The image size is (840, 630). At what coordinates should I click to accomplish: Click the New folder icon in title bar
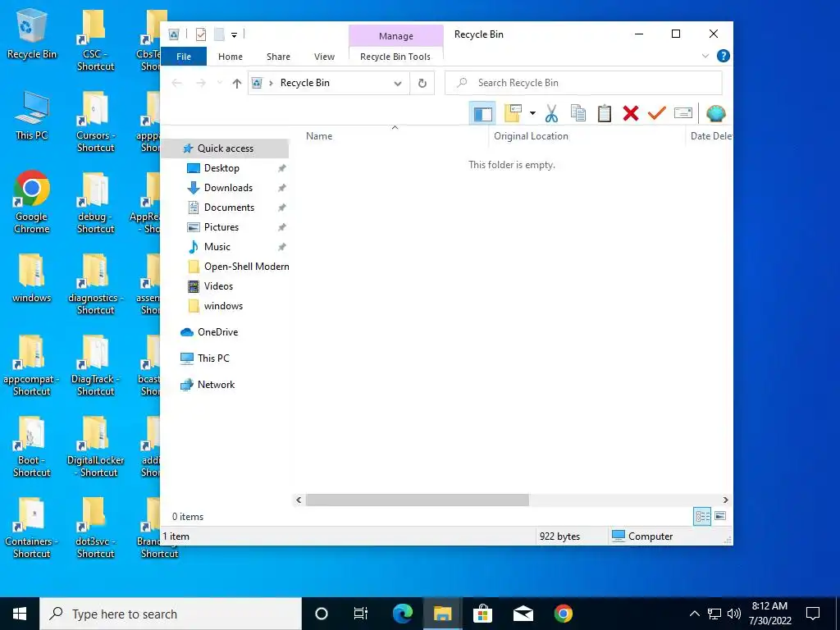coord(219,34)
